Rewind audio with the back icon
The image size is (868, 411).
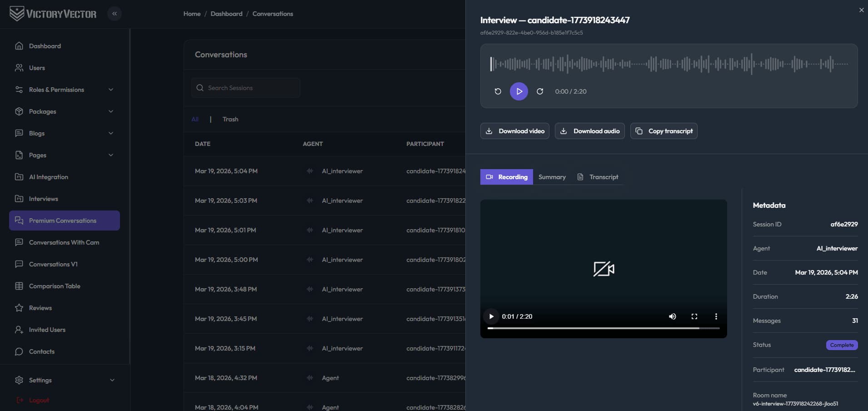498,91
